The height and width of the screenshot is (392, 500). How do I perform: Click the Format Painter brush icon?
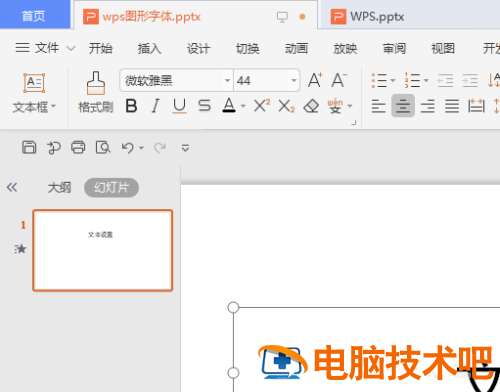point(96,83)
